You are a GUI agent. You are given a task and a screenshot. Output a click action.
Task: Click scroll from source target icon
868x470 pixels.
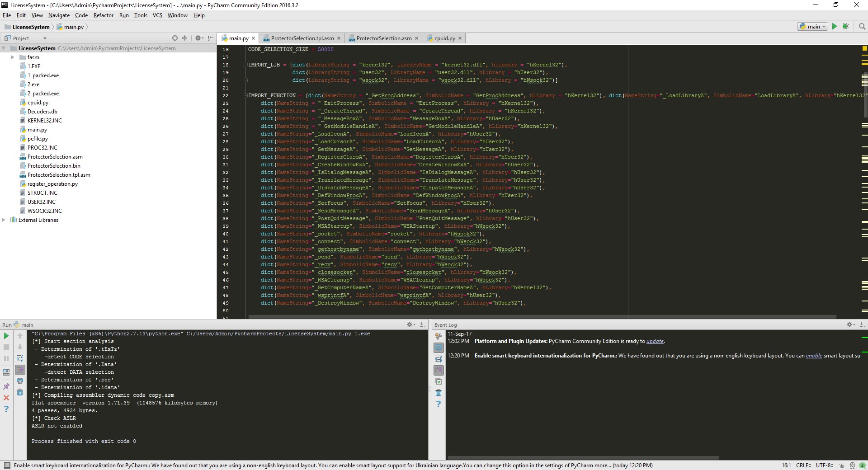(x=175, y=38)
